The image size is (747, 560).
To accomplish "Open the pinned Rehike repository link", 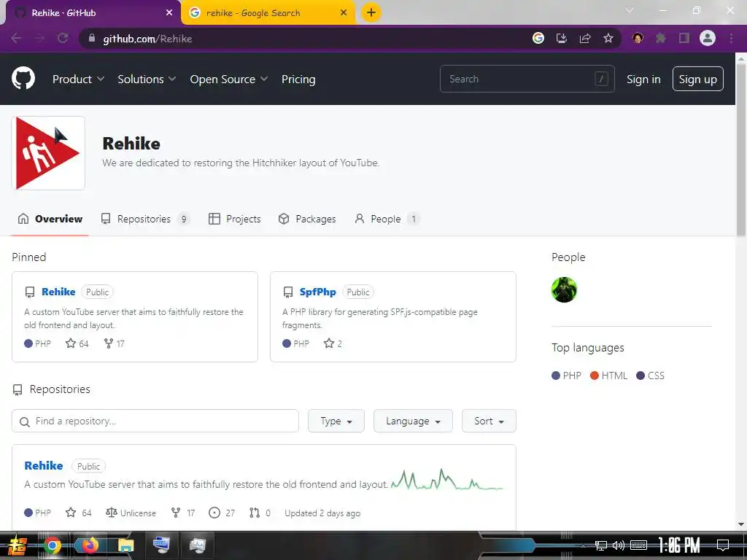I will coord(58,292).
